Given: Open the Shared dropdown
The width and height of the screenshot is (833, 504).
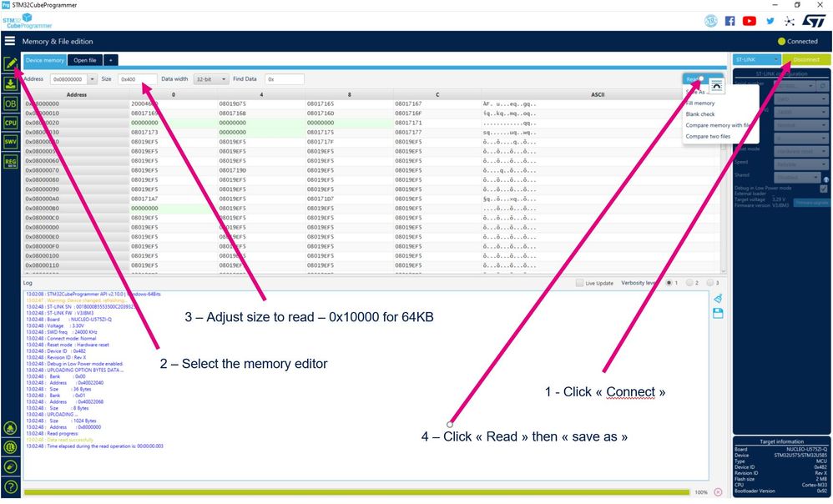Looking at the screenshot, I should (798, 177).
